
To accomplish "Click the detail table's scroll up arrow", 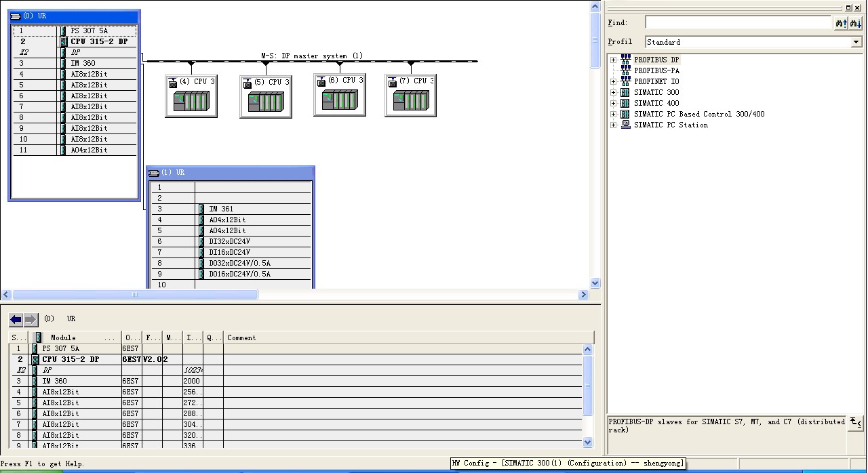I will pyautogui.click(x=588, y=350).
